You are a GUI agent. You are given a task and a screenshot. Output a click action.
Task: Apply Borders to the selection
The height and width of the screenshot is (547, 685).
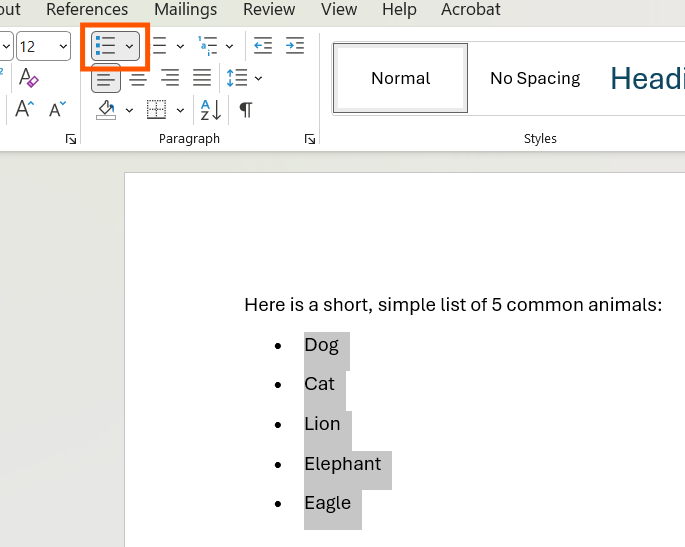(x=156, y=110)
